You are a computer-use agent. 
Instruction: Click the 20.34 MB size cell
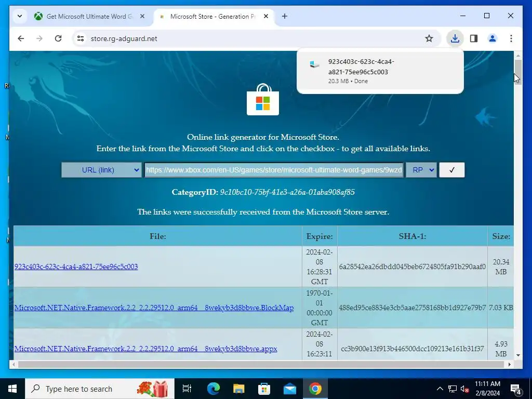pyautogui.click(x=501, y=267)
